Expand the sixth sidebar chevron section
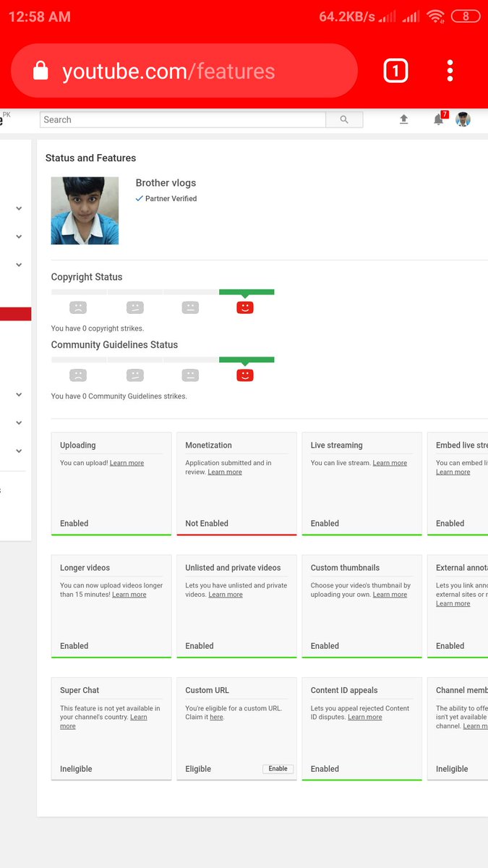The image size is (488, 868). pyautogui.click(x=19, y=451)
